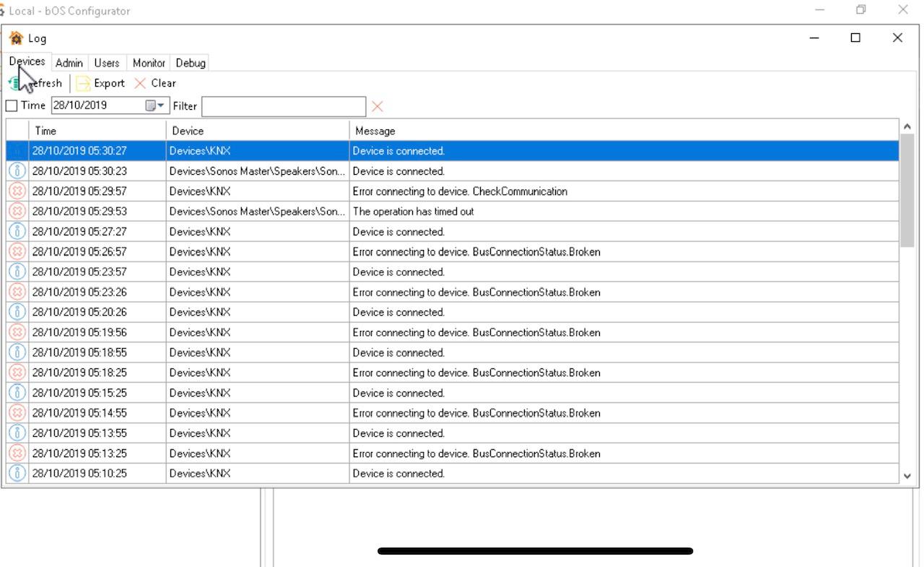Sort log by the Time column header

pyautogui.click(x=97, y=131)
